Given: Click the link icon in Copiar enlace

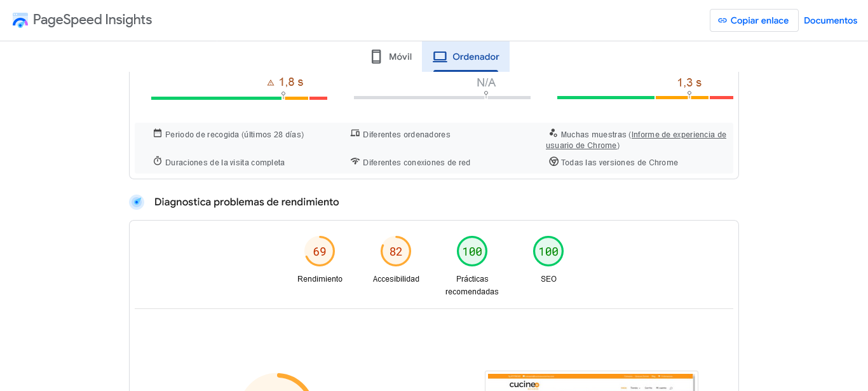Looking at the screenshot, I should [x=722, y=20].
